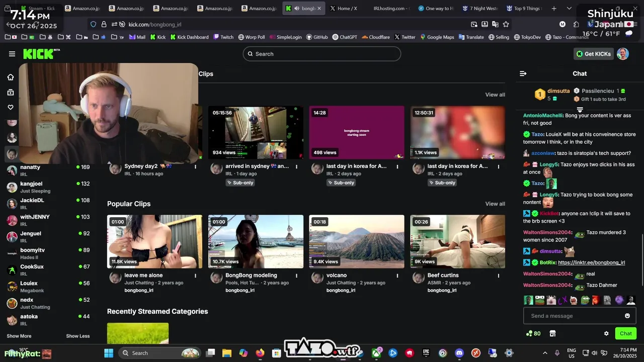Switch to Top 9 Things browser tab
This screenshot has height=362, width=644.
[x=523, y=9]
